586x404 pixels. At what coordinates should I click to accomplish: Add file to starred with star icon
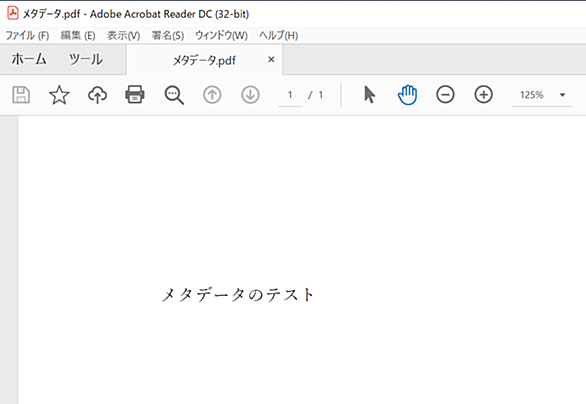[x=59, y=95]
